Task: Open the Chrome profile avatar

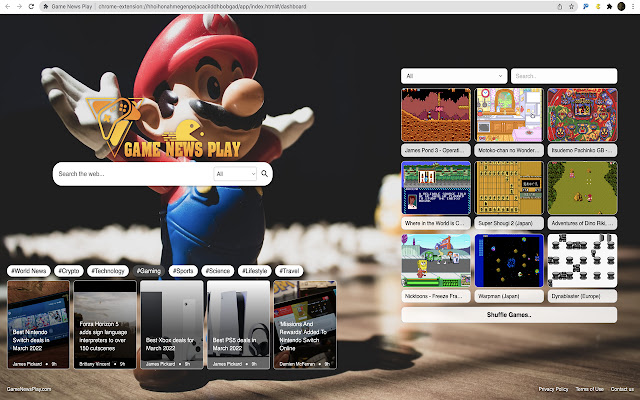Action: coord(621,7)
